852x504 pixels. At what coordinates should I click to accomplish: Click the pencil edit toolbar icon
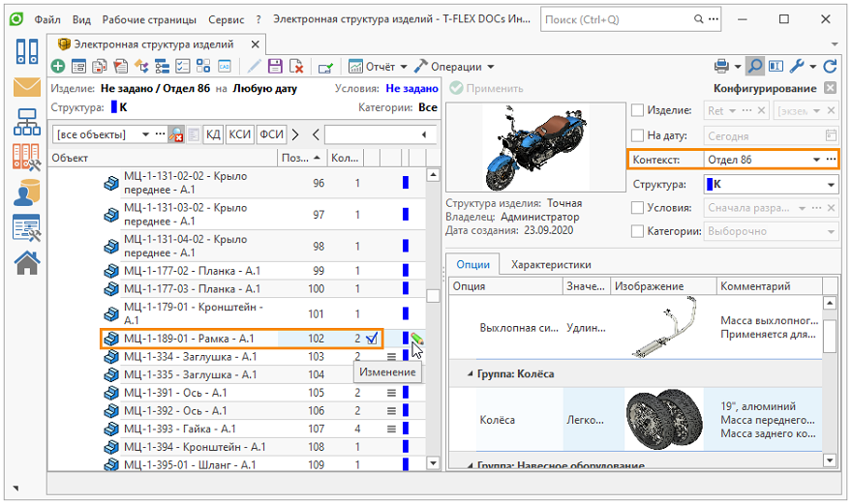255,67
